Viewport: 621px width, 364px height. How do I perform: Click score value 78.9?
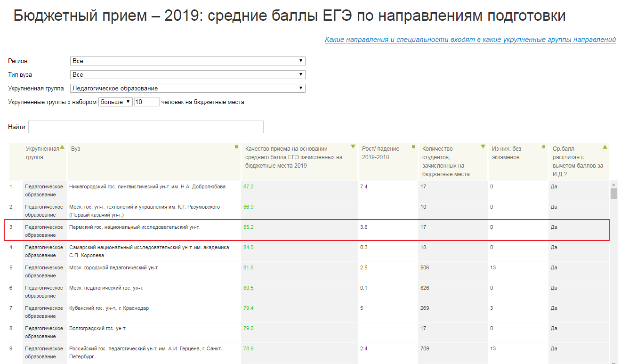point(249,348)
